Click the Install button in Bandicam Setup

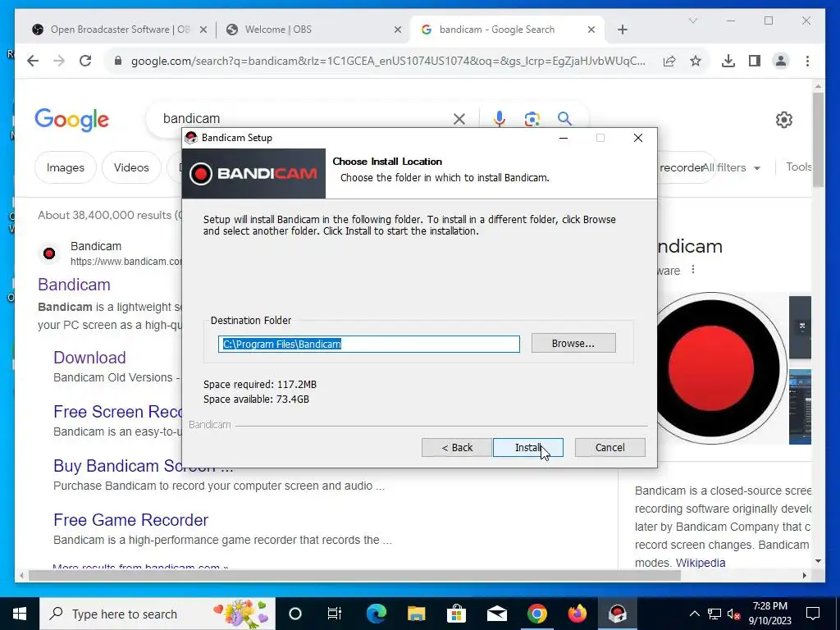[527, 447]
